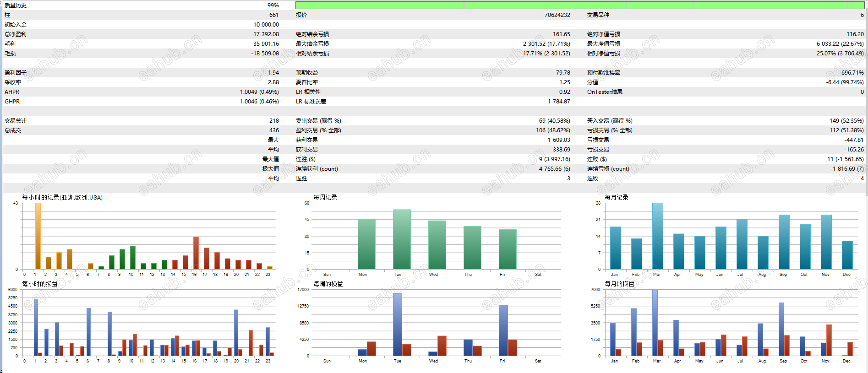Click the Mar bar in 每月记录 chart
This screenshot has width=868, height=373.
tap(658, 236)
